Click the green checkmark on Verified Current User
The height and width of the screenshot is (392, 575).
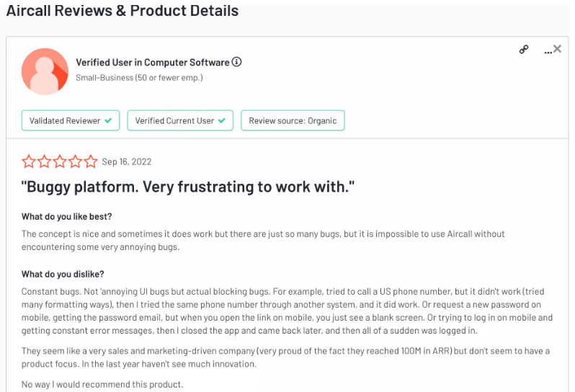click(222, 120)
